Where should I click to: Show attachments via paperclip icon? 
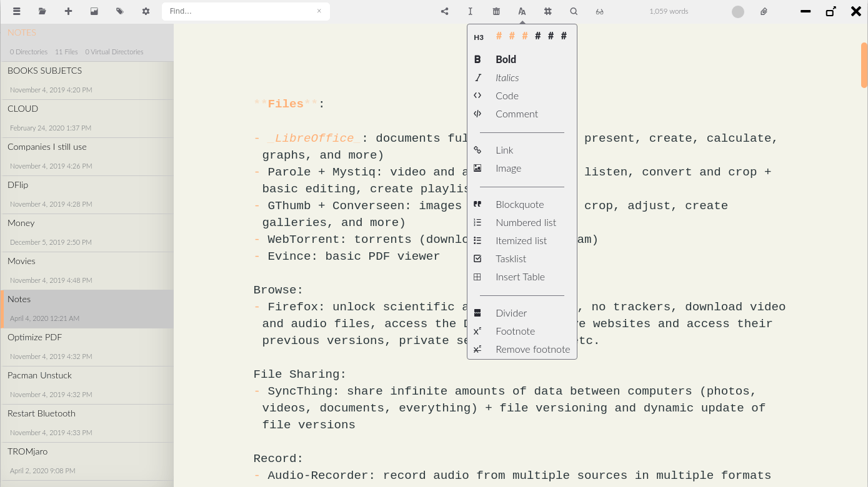pyautogui.click(x=764, y=11)
